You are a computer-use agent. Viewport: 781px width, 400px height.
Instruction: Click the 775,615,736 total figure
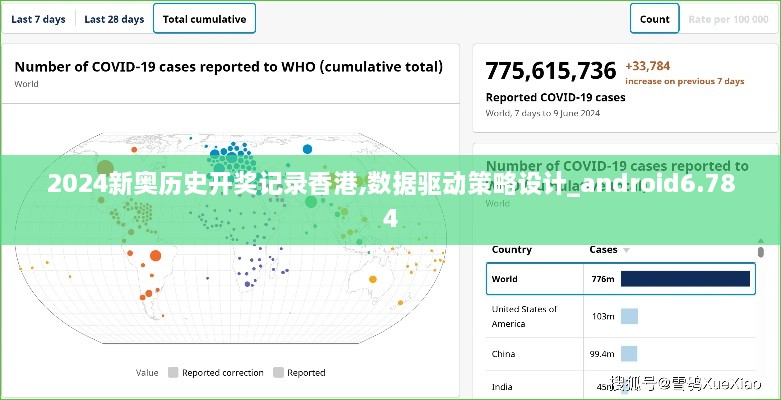pos(551,70)
